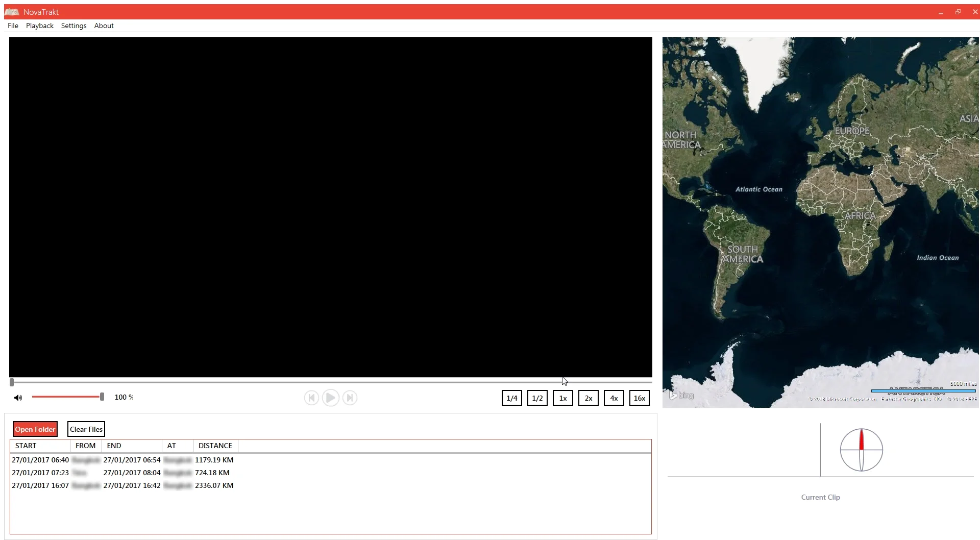Select the 2336.07 KM journey row
The image size is (980, 540).
122,485
